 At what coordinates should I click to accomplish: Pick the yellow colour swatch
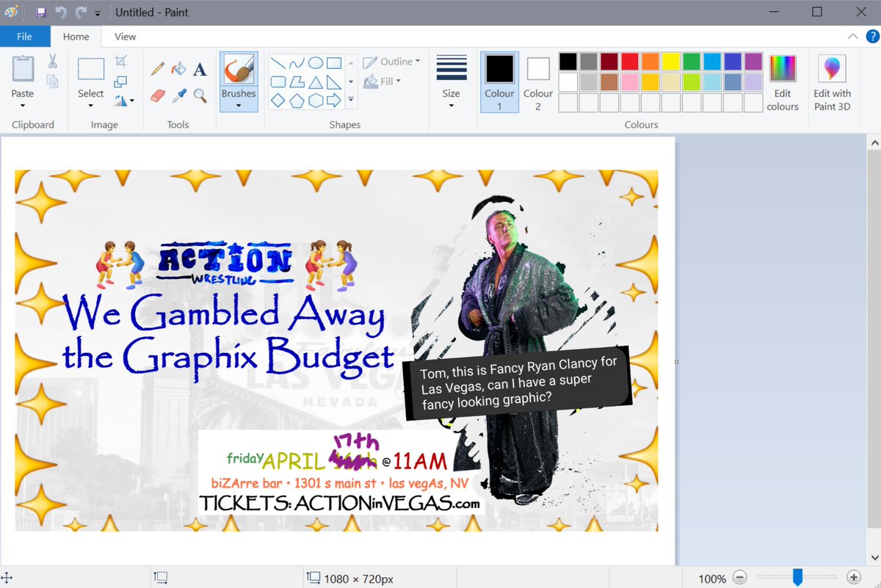pos(670,62)
